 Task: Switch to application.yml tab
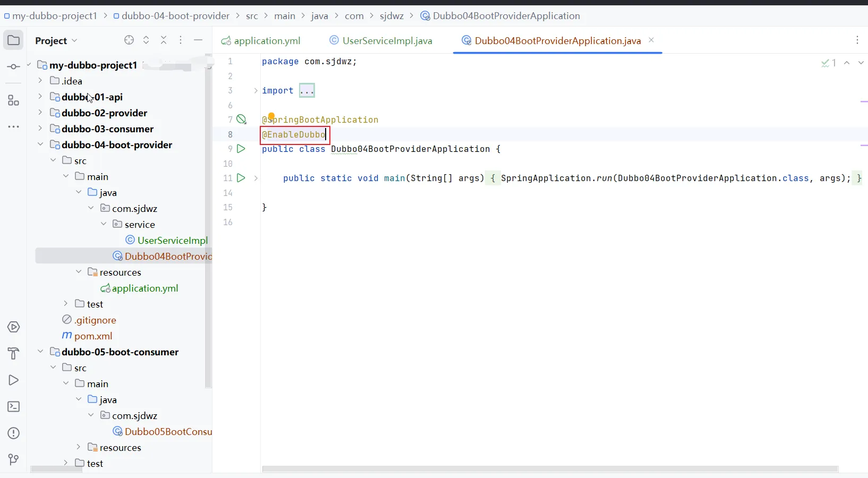(x=261, y=41)
